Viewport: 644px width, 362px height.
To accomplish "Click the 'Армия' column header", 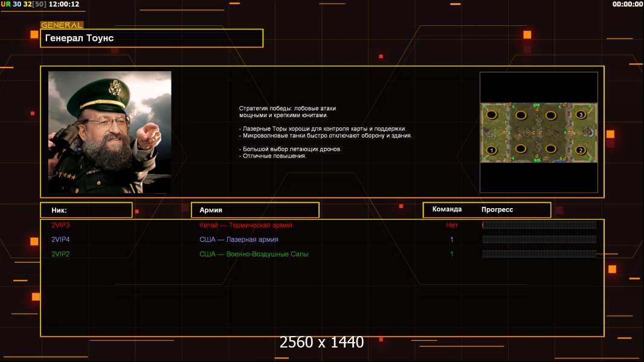I will [255, 210].
